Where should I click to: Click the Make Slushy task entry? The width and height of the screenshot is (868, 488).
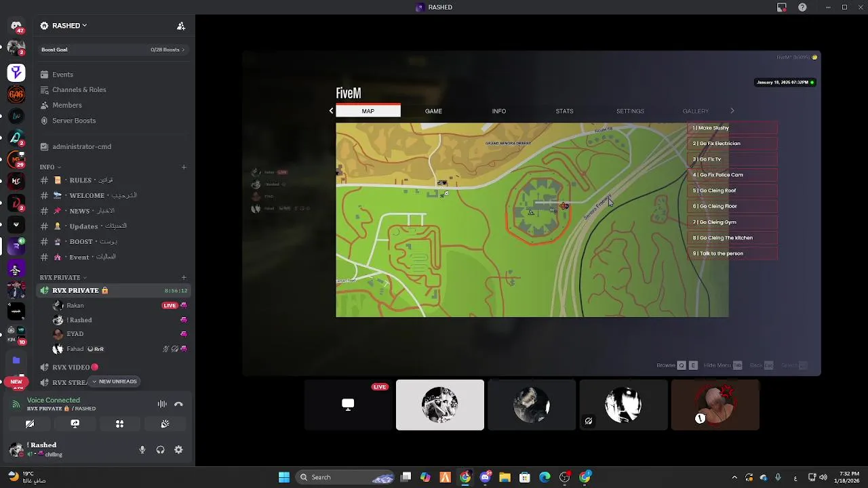tap(733, 128)
